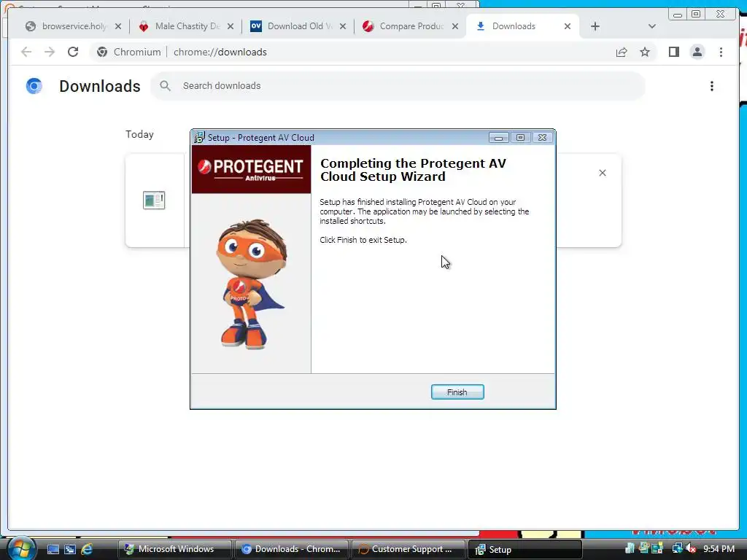
Task: Click the network tray icon
Action: click(x=677, y=548)
